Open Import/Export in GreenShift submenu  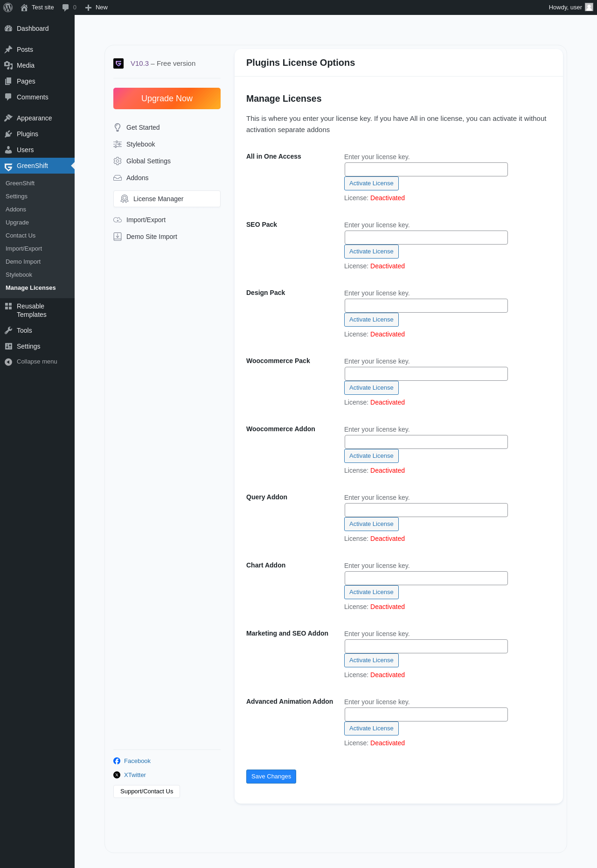(x=24, y=249)
